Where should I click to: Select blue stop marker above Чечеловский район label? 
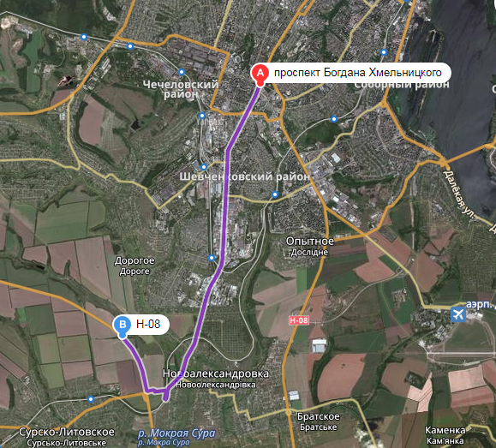pos(182,72)
